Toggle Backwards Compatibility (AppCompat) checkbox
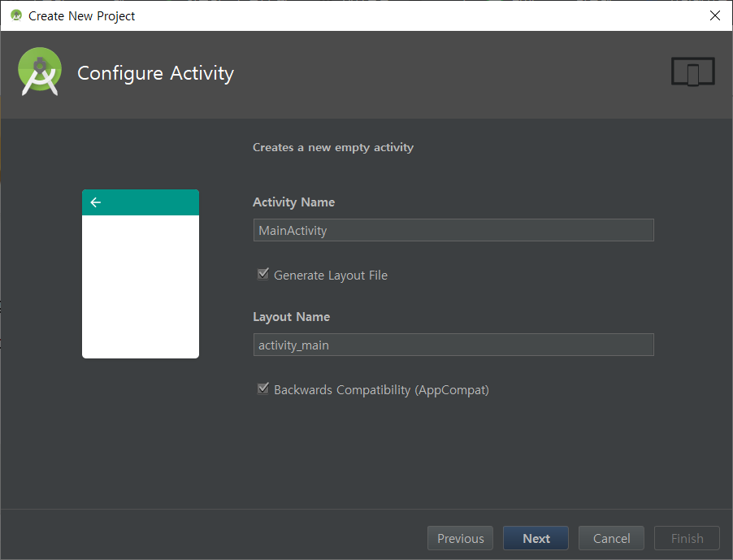The height and width of the screenshot is (560, 733). pos(263,389)
